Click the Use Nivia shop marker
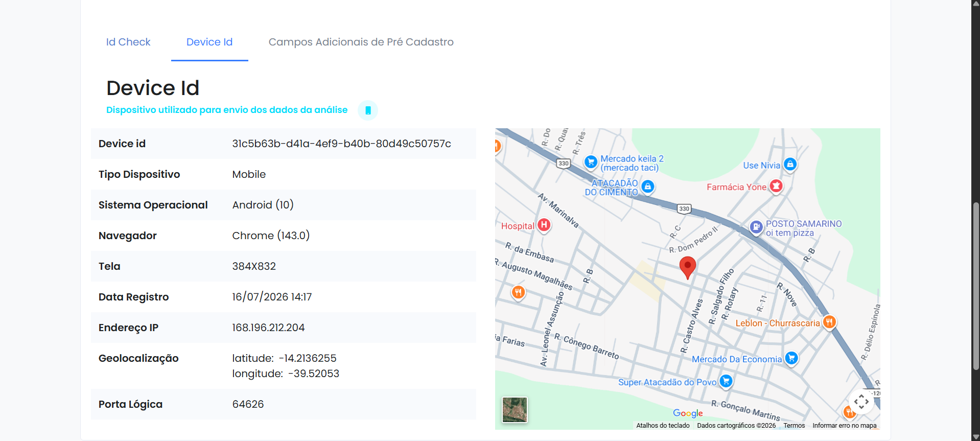This screenshot has width=980, height=441. pos(790,165)
